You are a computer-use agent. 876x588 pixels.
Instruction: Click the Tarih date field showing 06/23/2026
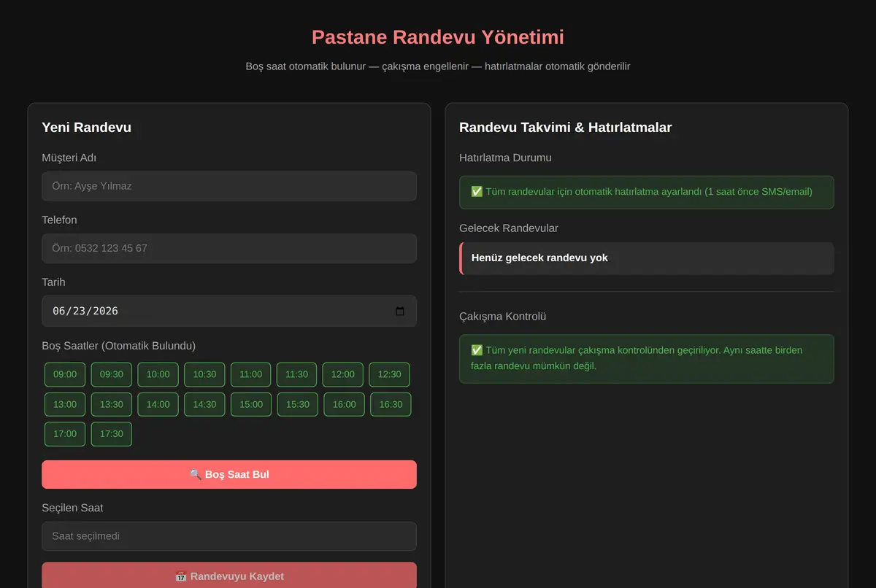tap(229, 311)
